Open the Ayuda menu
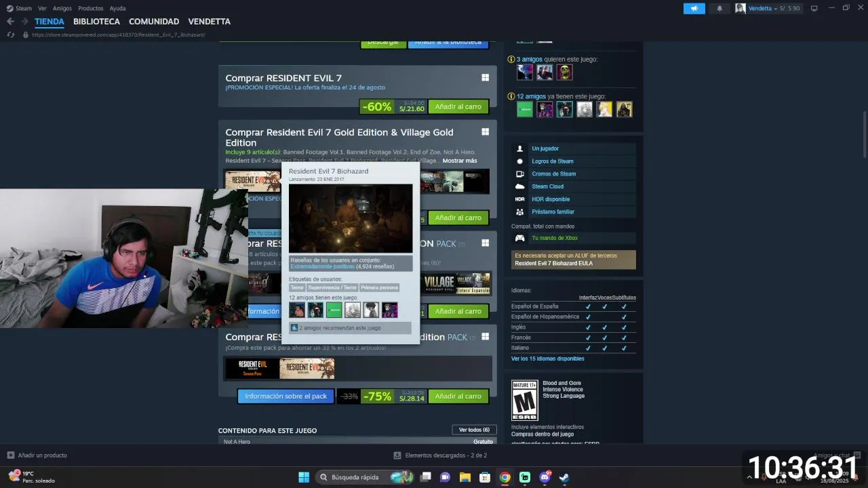 117,8
